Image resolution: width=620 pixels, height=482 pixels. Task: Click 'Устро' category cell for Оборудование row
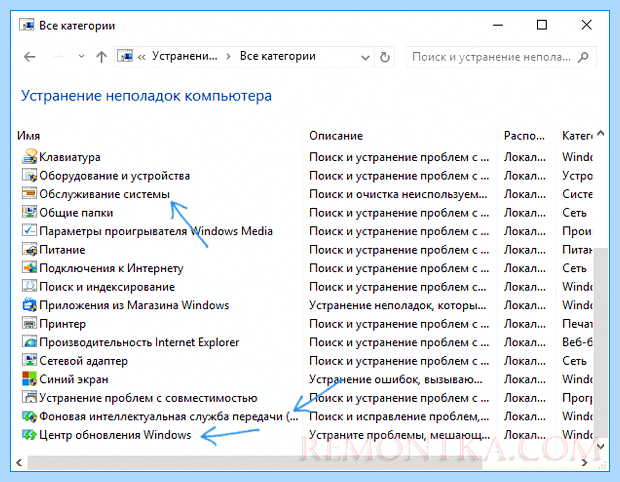[577, 176]
